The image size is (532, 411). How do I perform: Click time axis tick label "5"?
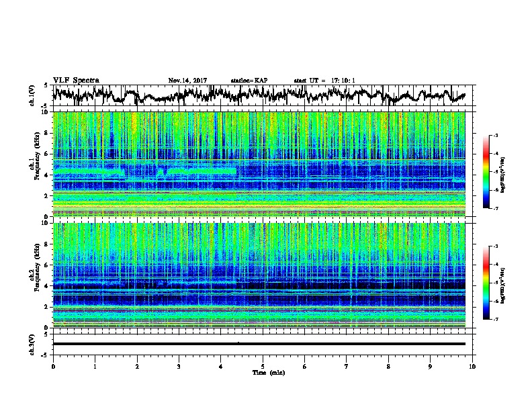(263, 367)
